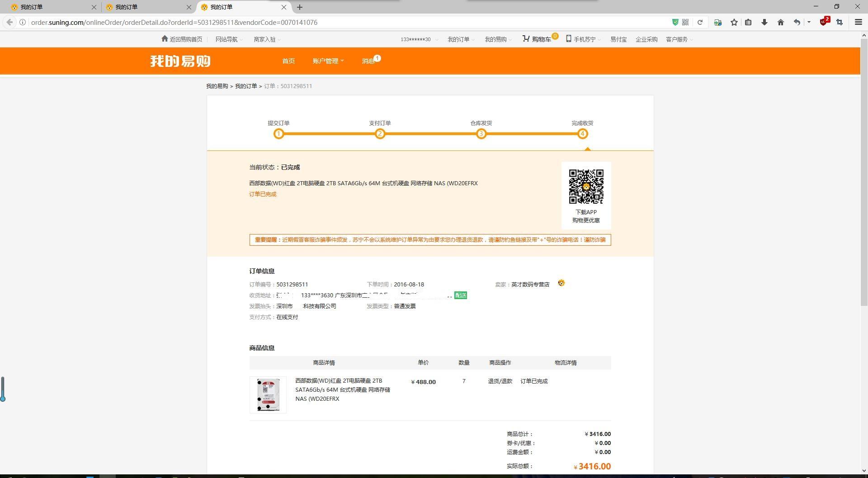Click the 下载APP QR code image

tap(586, 187)
